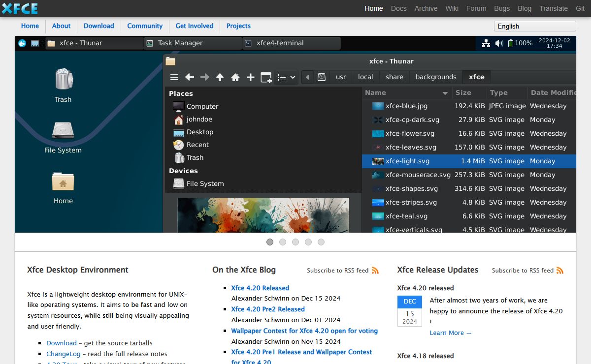Viewport: 591px width, 364px height.
Task: Open Bugs tracker in top bar
Action: coord(502,8)
